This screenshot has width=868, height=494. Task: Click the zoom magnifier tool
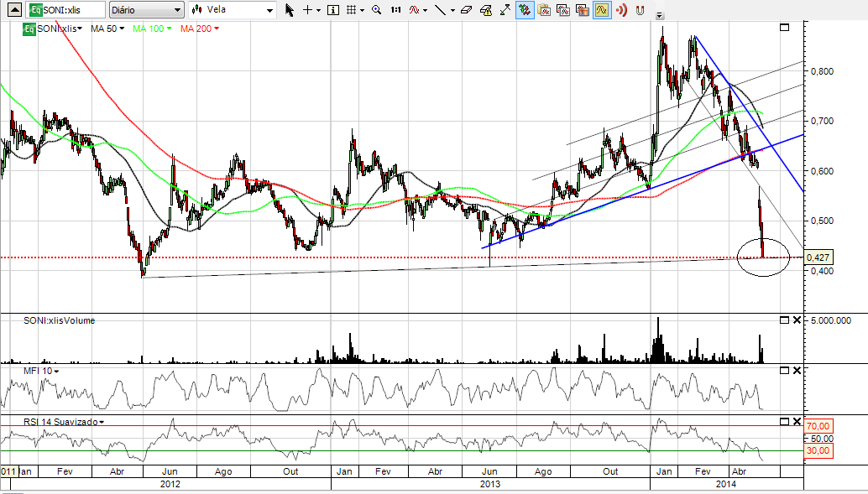pos(376,10)
